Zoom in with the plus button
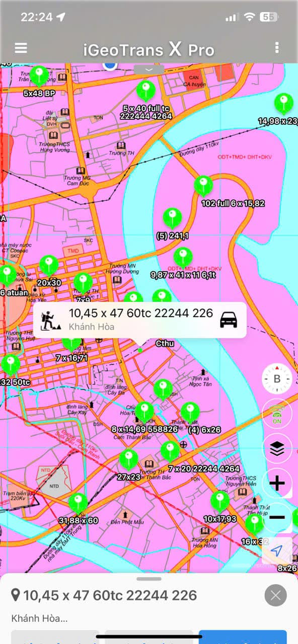This screenshot has width=298, height=644. coord(277,484)
